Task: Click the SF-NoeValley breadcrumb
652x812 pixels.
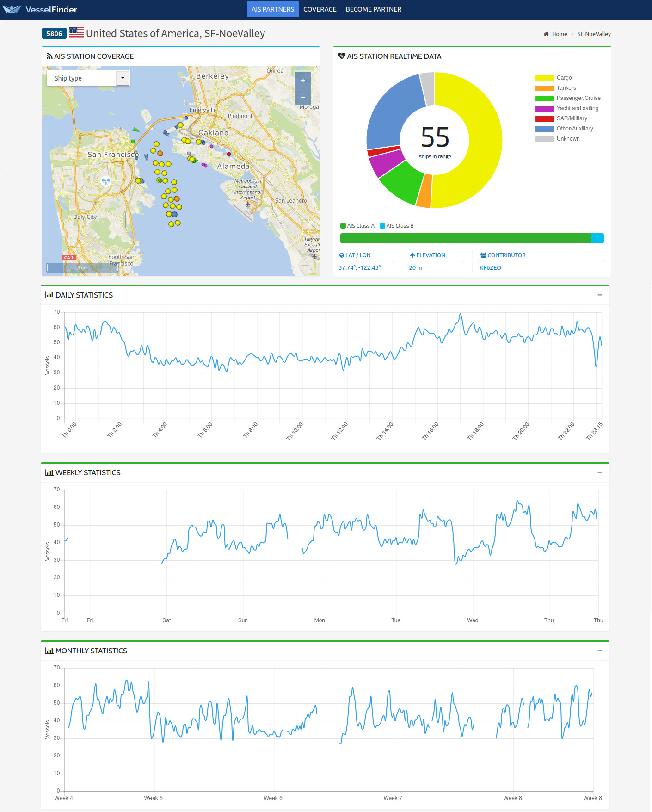Action: [594, 34]
